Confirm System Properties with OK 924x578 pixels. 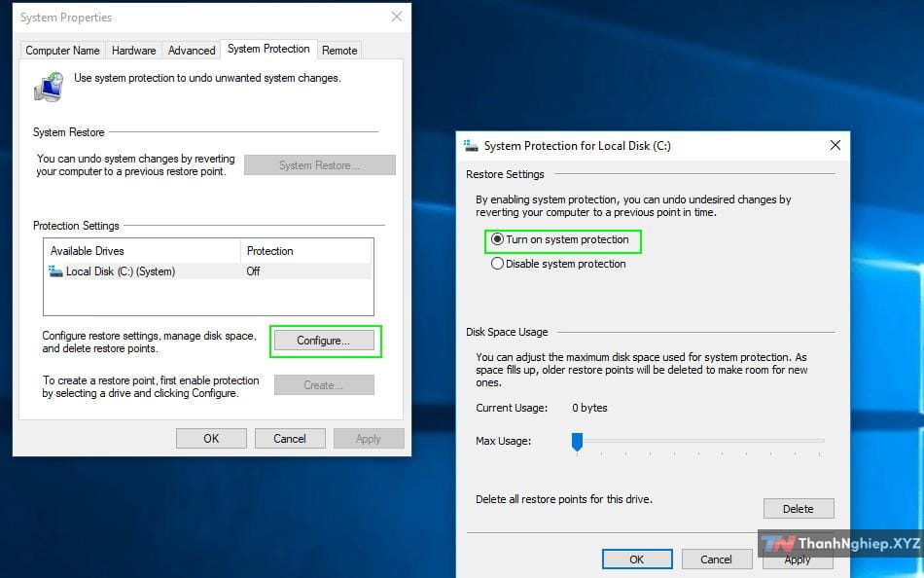[211, 438]
